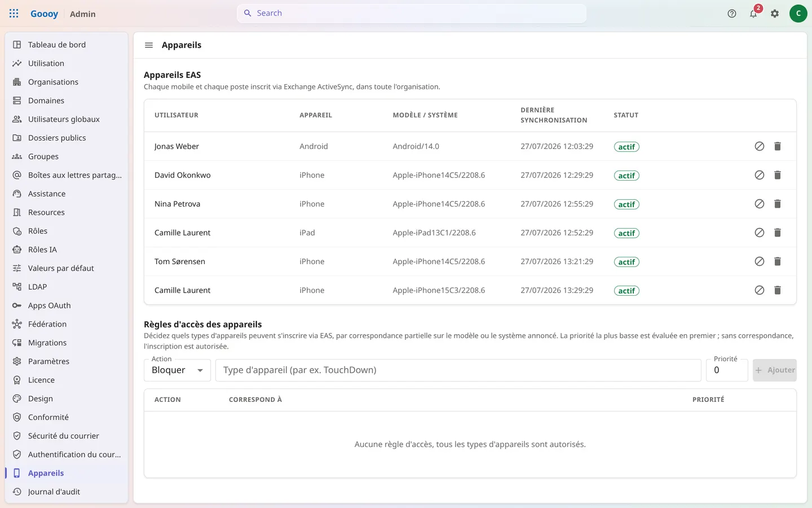Open Dossiers publics page
This screenshot has width=812, height=508.
click(67, 138)
